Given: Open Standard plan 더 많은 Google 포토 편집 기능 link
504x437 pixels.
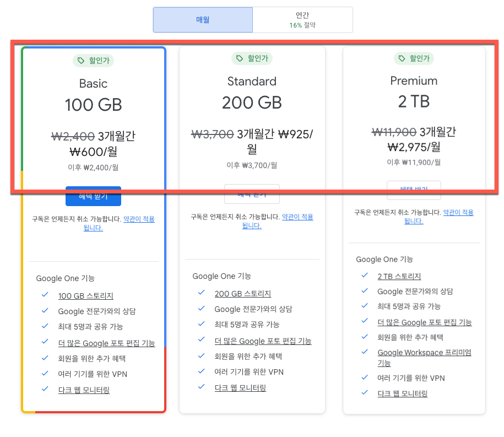Looking at the screenshot, I should [263, 341].
